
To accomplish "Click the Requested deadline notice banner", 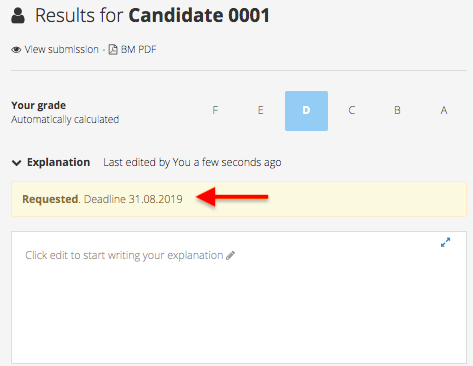I will pyautogui.click(x=239, y=199).
